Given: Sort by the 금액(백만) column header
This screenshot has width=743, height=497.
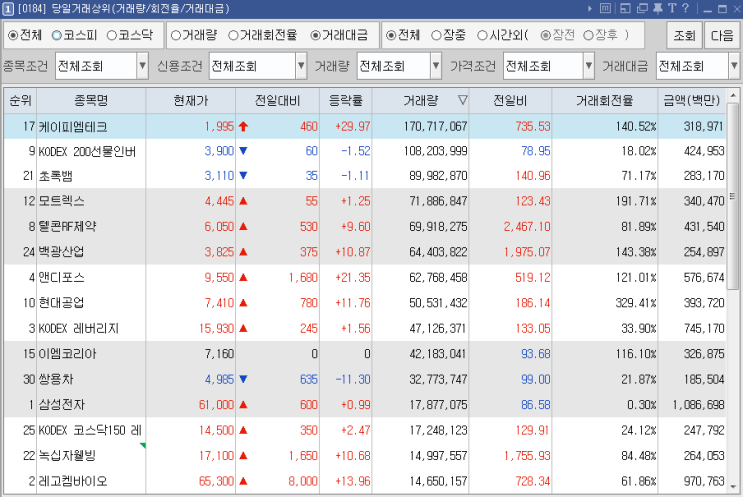Looking at the screenshot, I should 691,100.
